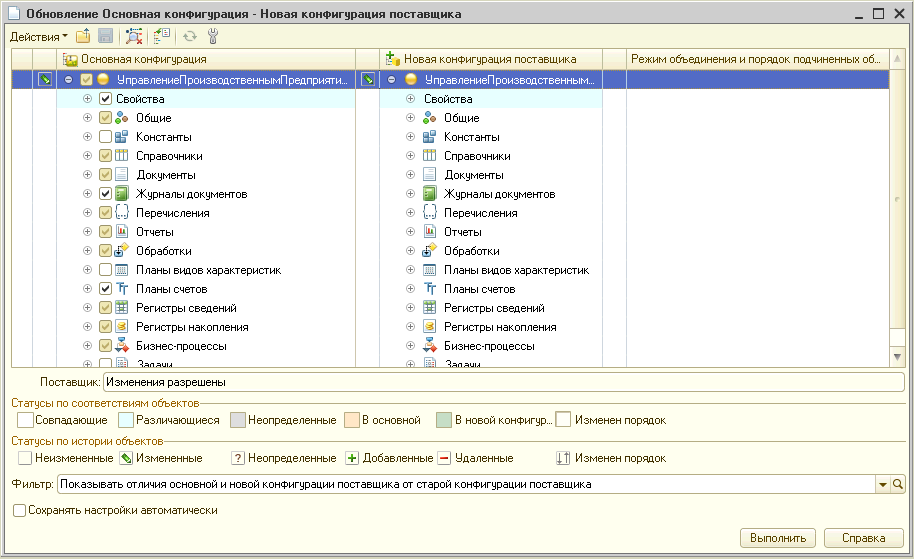Expand Регистры сведений in the right tree

(410, 308)
